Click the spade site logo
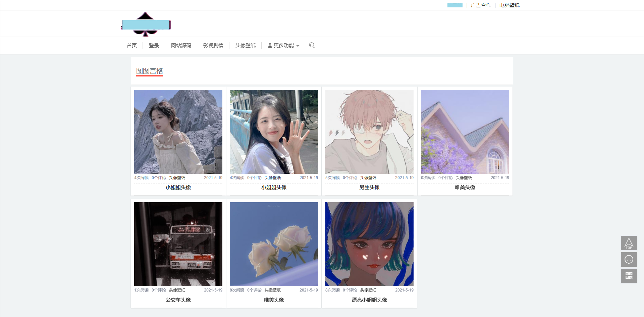644x317 pixels. [x=146, y=24]
